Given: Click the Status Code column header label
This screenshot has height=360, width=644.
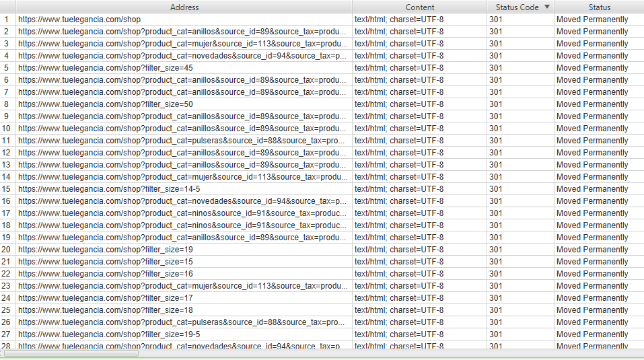Looking at the screenshot, I should [517, 7].
